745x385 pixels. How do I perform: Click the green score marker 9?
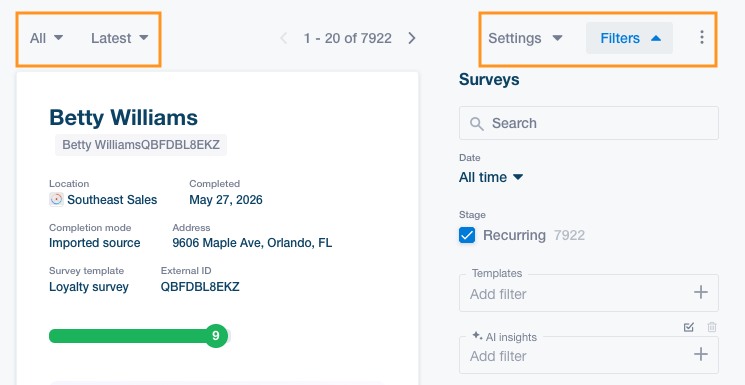click(216, 336)
